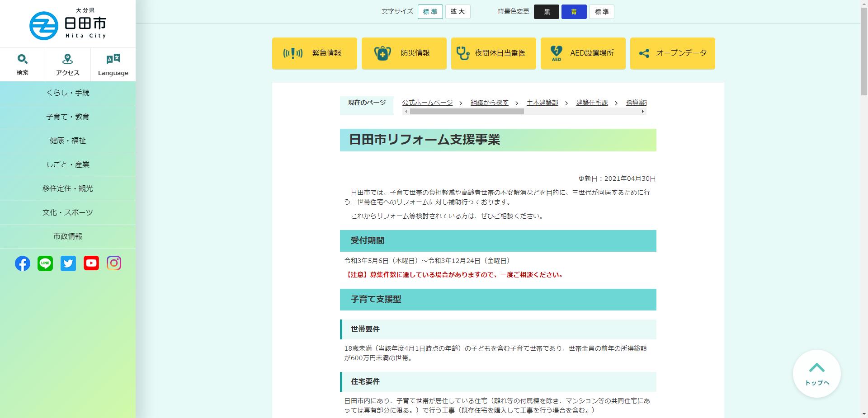Click the 夜間休日当番医 night duty doctor button
The width and height of the screenshot is (868, 418).
tap(493, 53)
